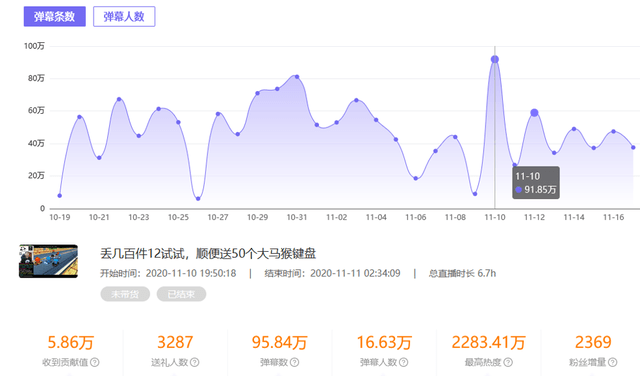Switch to the 弹幕条数 tab

pyautogui.click(x=55, y=17)
